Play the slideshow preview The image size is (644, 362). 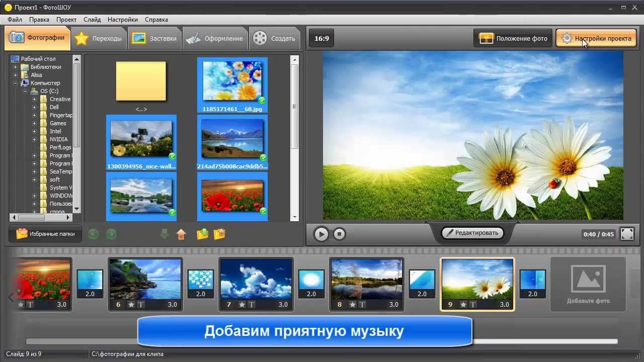321,234
